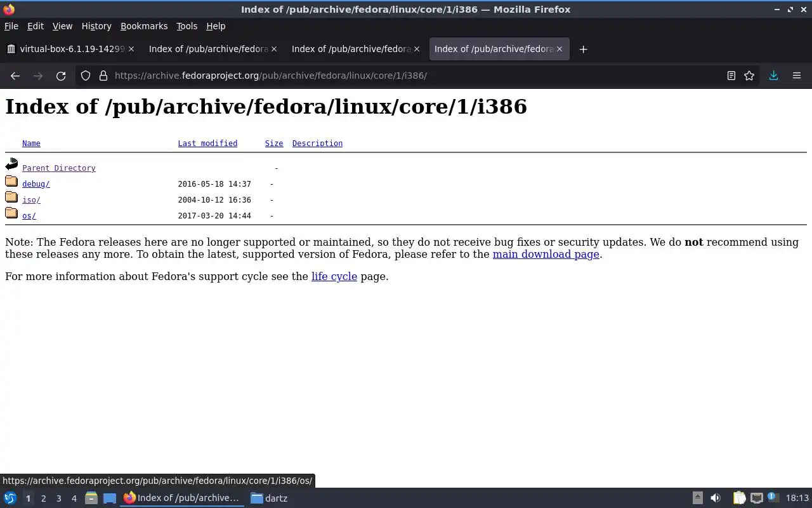This screenshot has height=508, width=812.
Task: Open the file manager taskbar icon
Action: [x=91, y=498]
